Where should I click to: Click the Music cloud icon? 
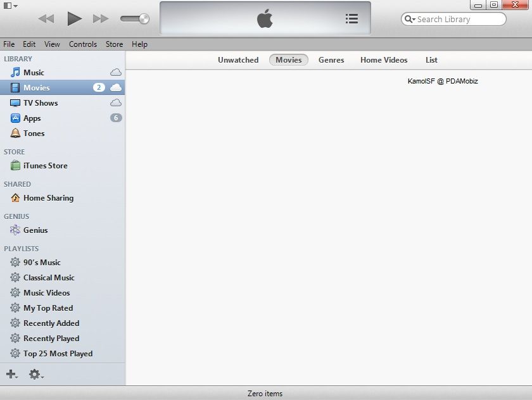116,72
